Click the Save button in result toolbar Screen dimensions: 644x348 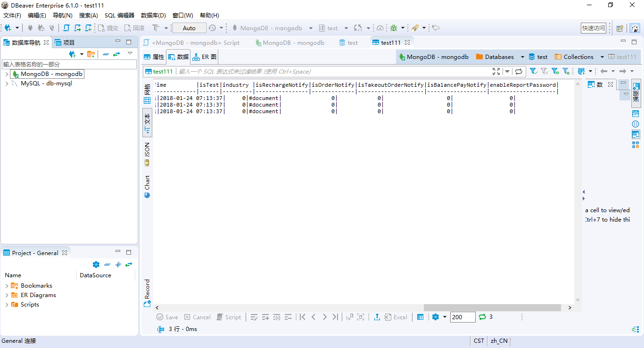[167, 317]
